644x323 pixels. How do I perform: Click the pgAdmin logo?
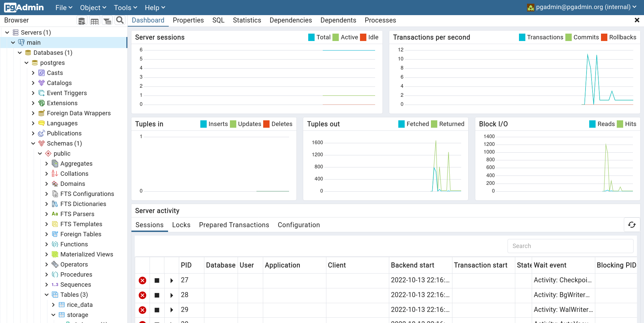pyautogui.click(x=24, y=7)
